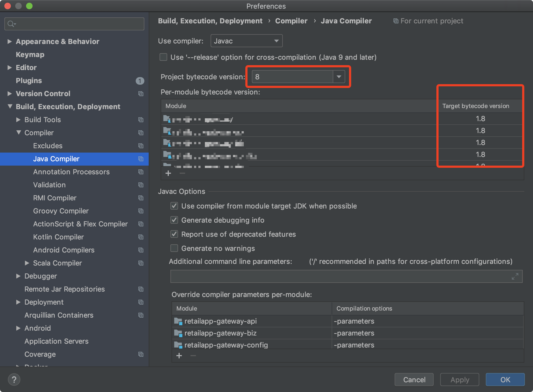Viewport: 533px width, 392px height.
Task: Click the plus icon to add a per-module bytecode version
Action: tap(168, 173)
